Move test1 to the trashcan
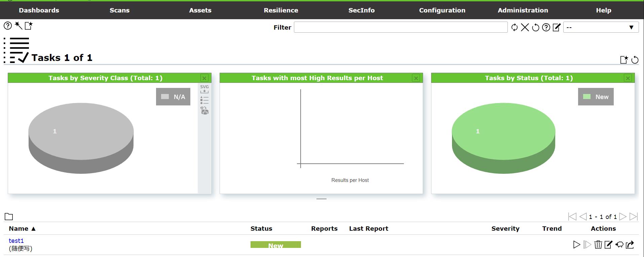Screen dimensions: 644x257 [598, 245]
